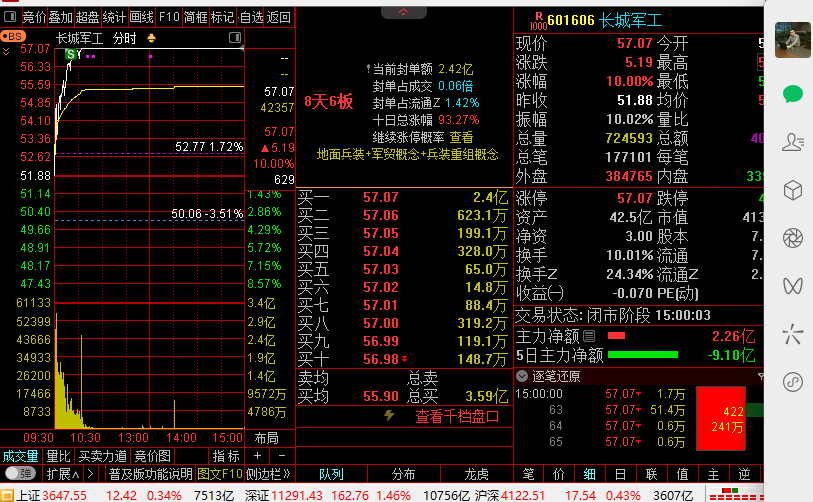Click the lightning icon before 查看千档盘口

point(389,415)
